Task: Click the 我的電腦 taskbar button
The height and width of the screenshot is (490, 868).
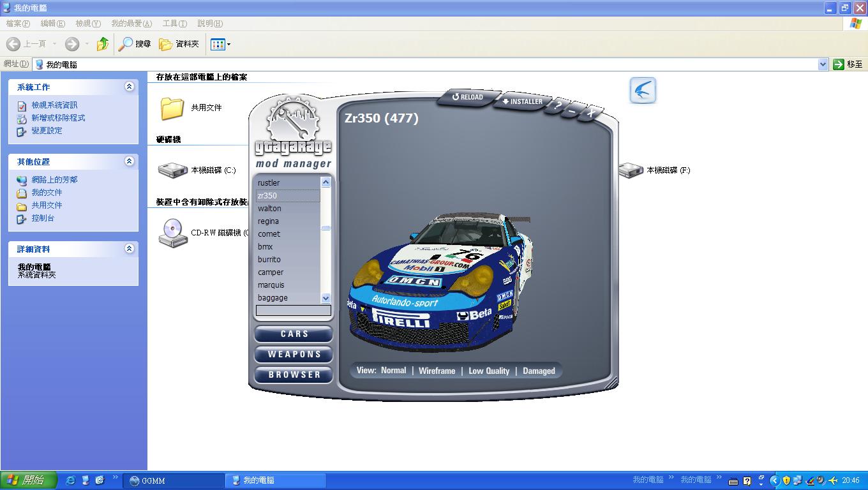Action: [x=276, y=480]
